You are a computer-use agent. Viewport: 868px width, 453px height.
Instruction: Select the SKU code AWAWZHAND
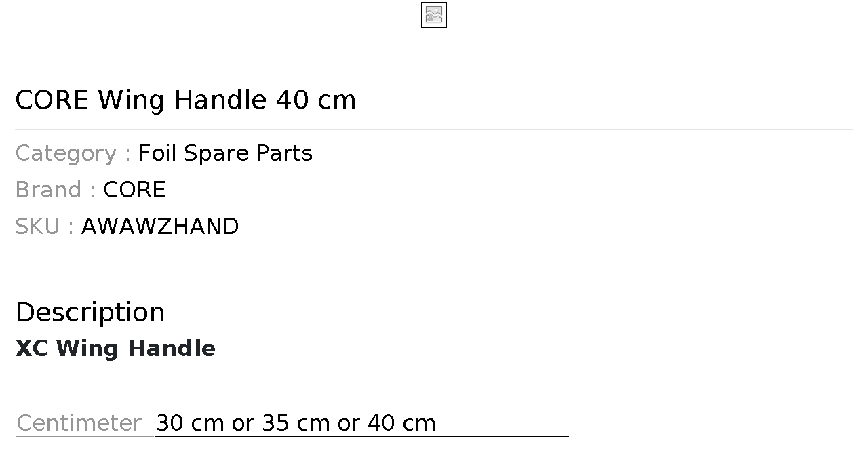(160, 226)
